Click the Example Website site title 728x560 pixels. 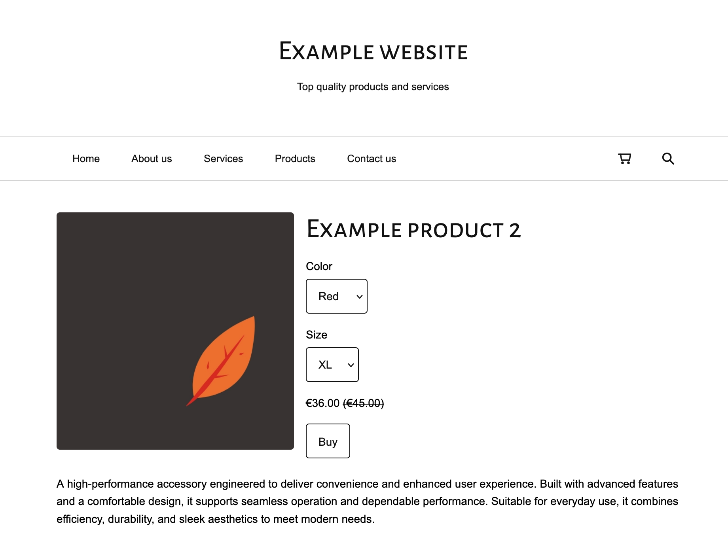373,52
